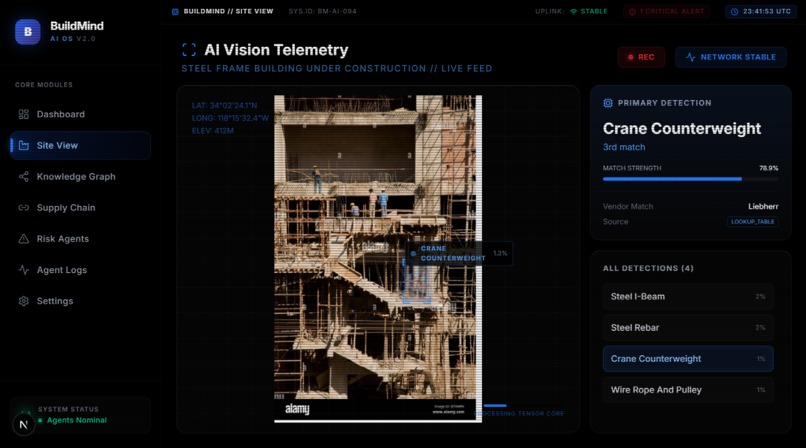Click the ALL DETECTIONS (4) heading
806x448 pixels.
point(648,268)
